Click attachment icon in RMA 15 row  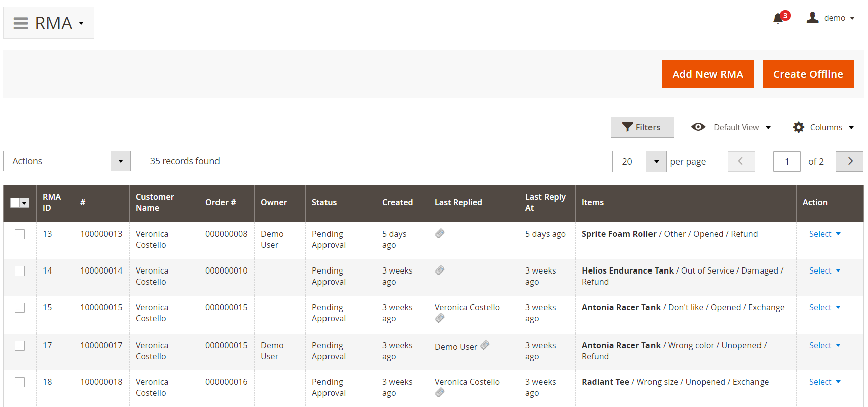click(x=440, y=318)
